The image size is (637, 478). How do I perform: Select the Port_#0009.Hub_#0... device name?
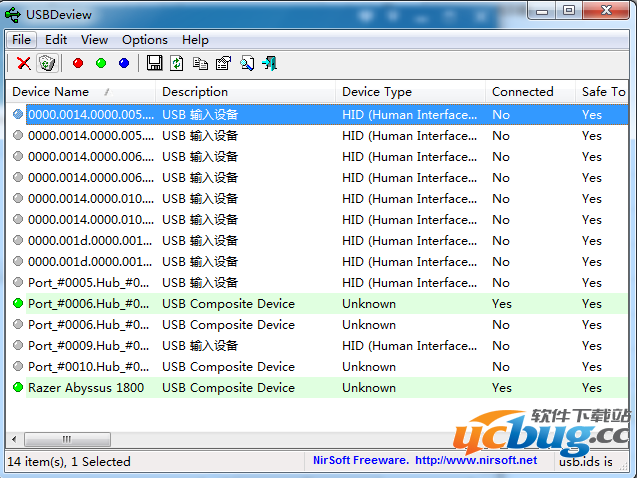click(89, 346)
